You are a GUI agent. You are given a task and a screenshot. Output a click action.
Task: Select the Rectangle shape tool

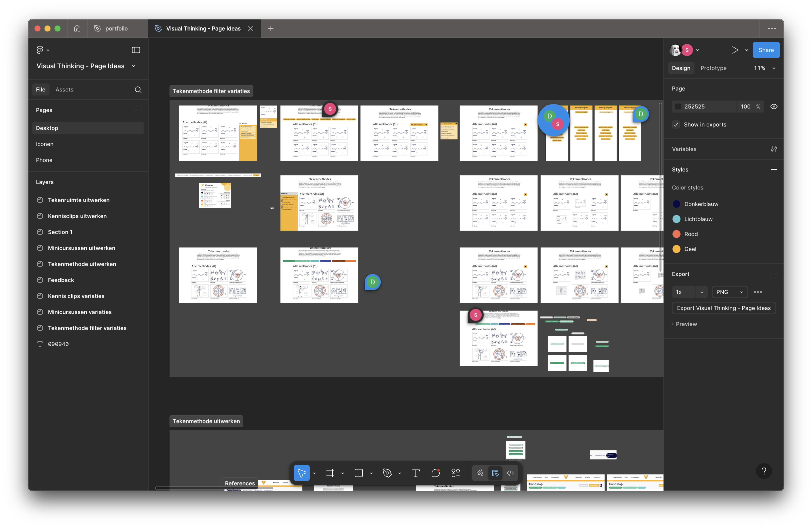[358, 473]
